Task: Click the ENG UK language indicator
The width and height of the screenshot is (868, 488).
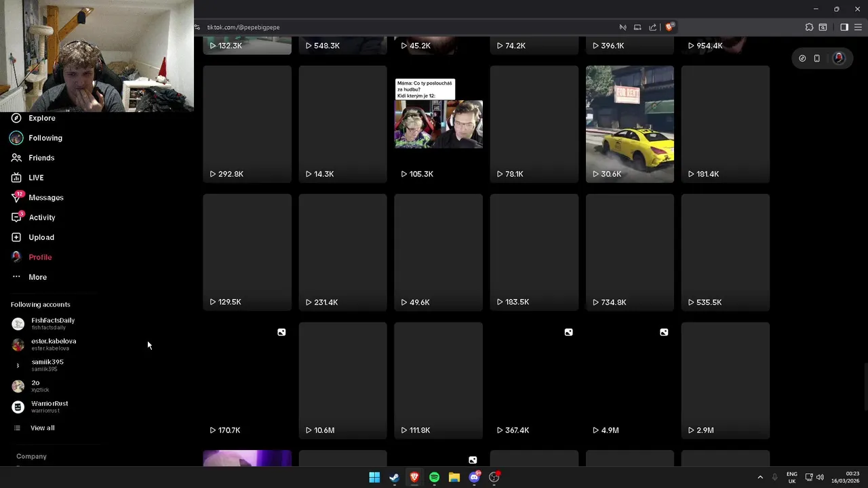Action: (x=791, y=477)
